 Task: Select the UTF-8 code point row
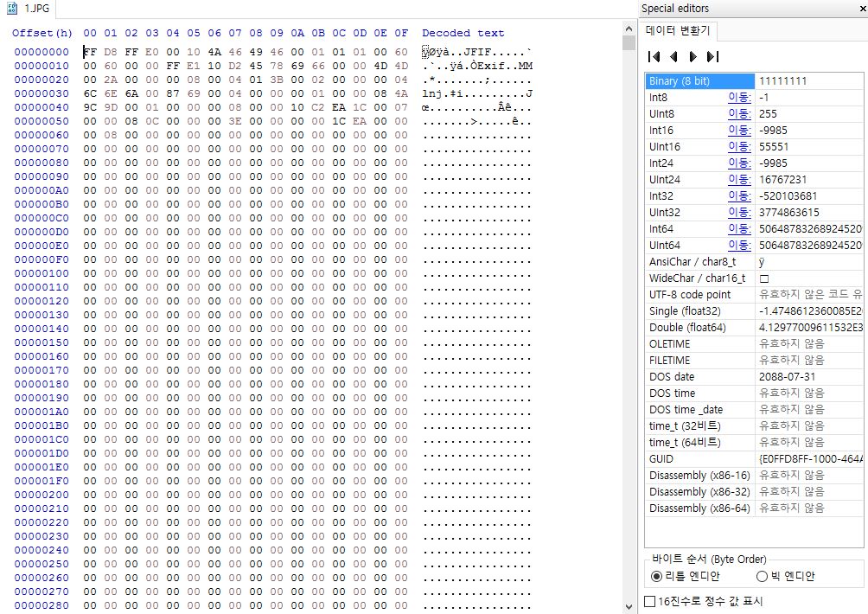click(x=754, y=295)
